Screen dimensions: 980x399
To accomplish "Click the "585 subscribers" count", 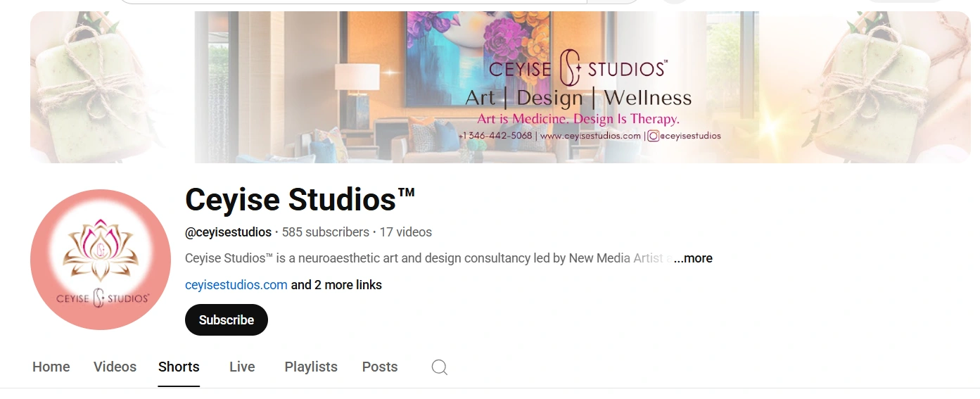I will pyautogui.click(x=326, y=232).
